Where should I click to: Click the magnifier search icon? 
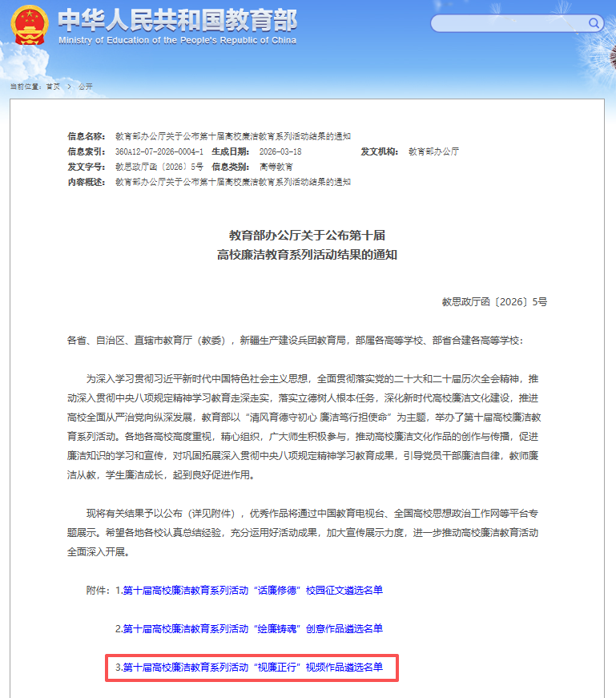(x=594, y=24)
